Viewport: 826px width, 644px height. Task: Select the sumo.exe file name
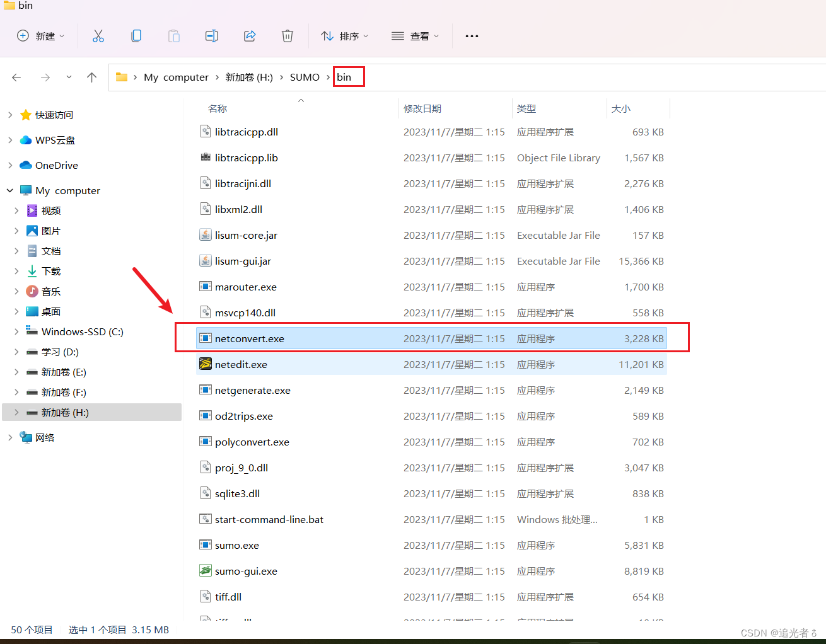pos(237,546)
